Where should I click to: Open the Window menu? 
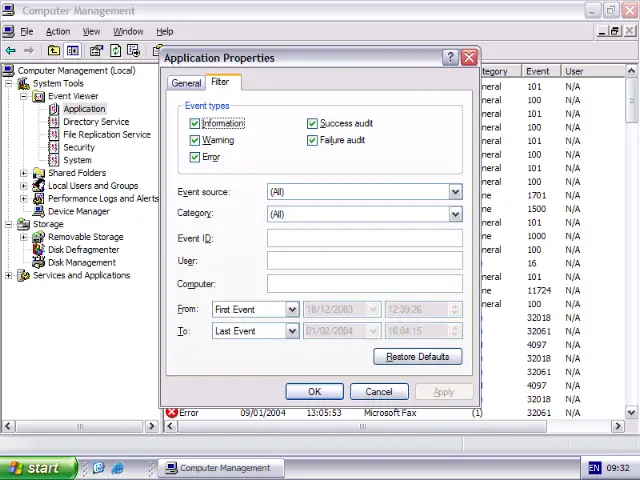[x=128, y=31]
